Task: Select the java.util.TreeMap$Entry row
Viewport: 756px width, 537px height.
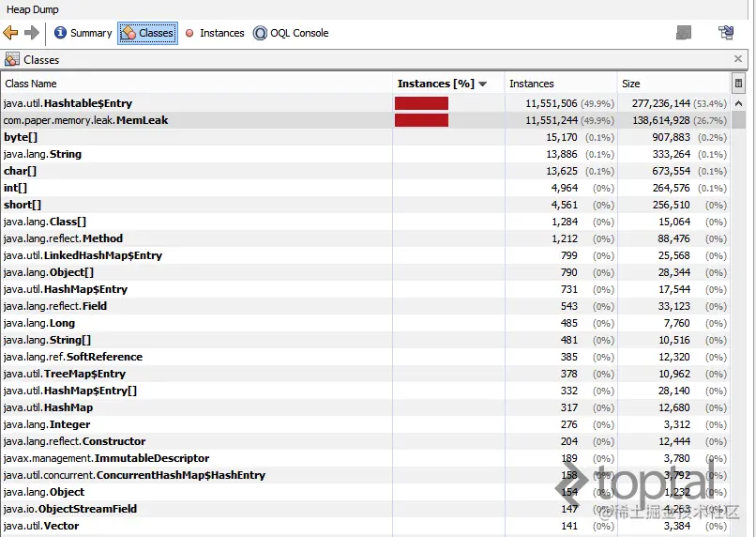Action: tap(366, 374)
